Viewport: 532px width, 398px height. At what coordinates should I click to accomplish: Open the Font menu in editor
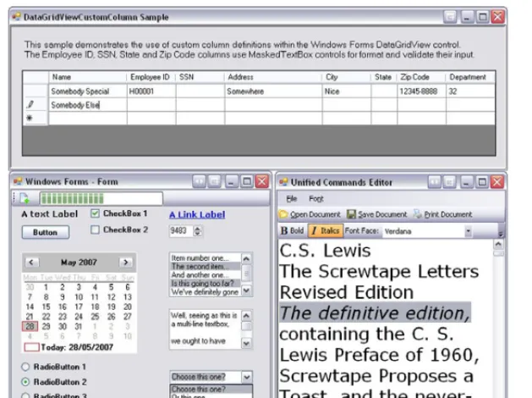(315, 199)
